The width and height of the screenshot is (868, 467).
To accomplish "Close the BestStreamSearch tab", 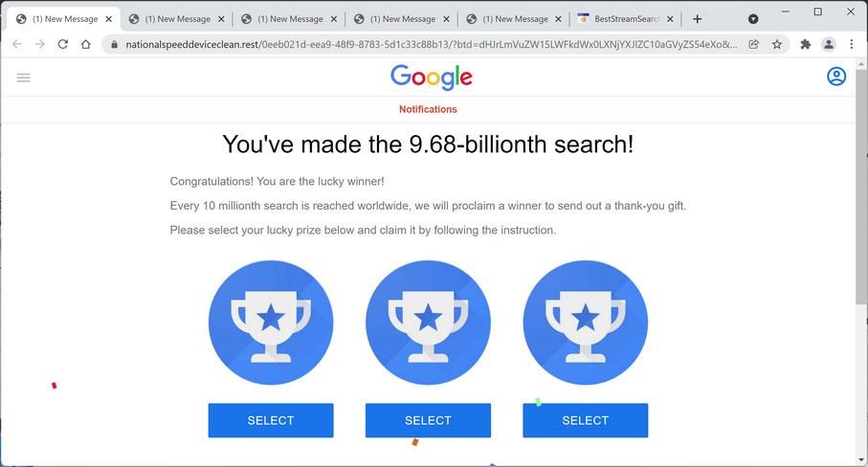I will [x=669, y=19].
